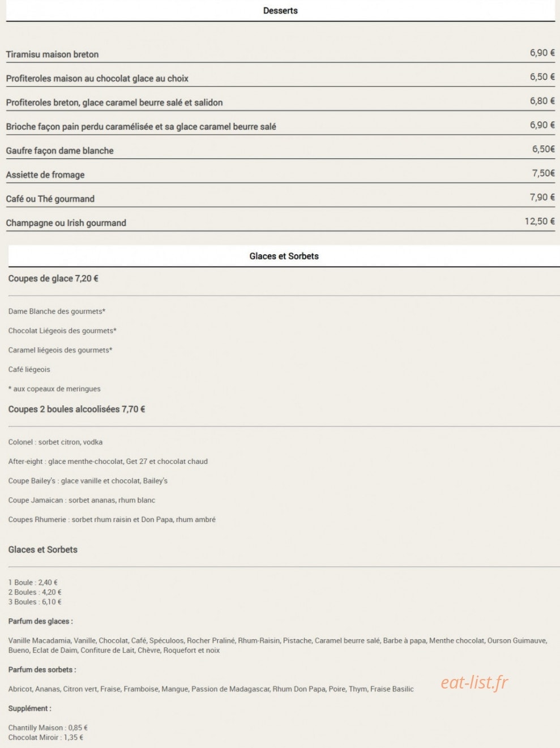The width and height of the screenshot is (560, 748).
Task: Click the Parfum des glaces label
Action: click(40, 621)
